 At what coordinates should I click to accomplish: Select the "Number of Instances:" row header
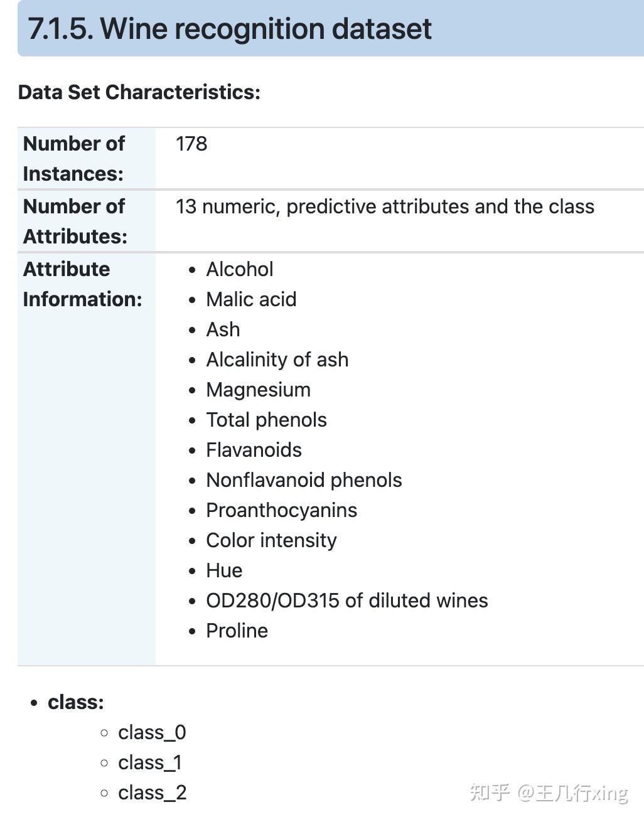click(x=74, y=158)
